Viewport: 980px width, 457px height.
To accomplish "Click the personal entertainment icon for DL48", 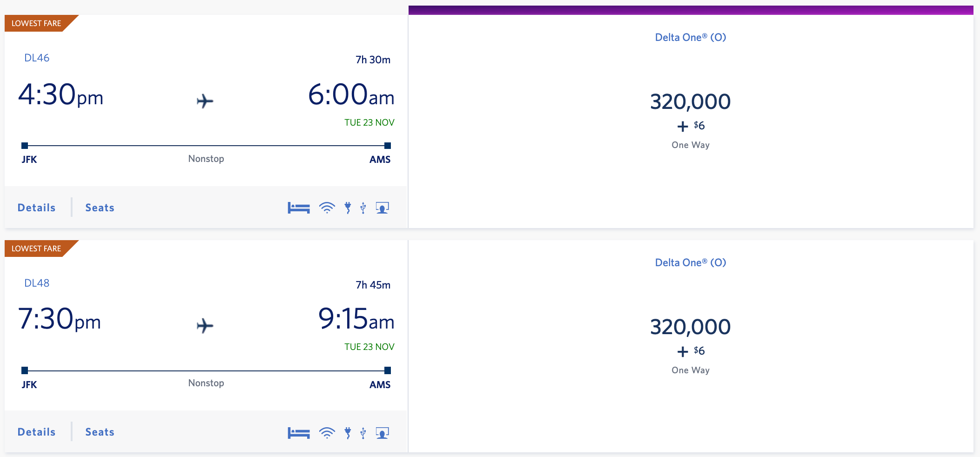I will point(383,433).
